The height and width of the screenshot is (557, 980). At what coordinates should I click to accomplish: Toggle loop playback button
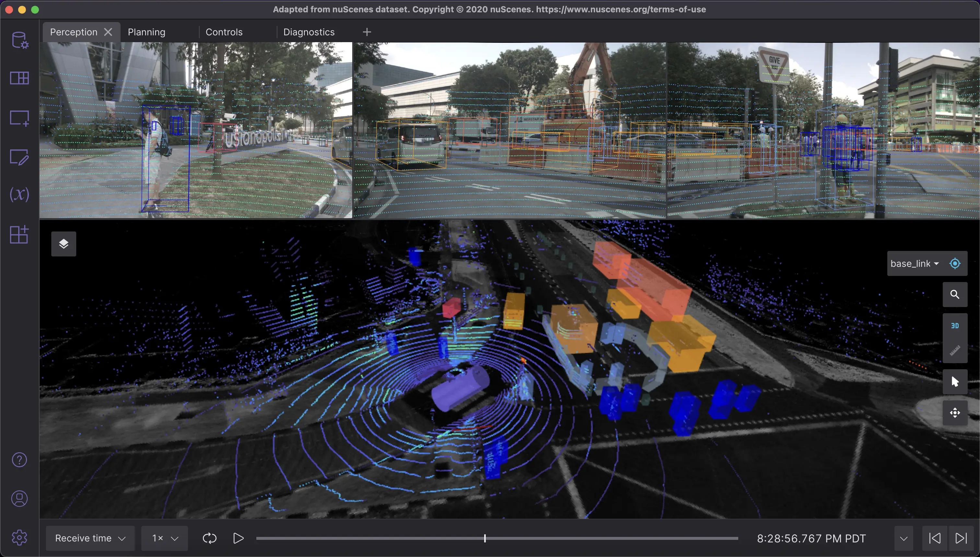click(210, 538)
